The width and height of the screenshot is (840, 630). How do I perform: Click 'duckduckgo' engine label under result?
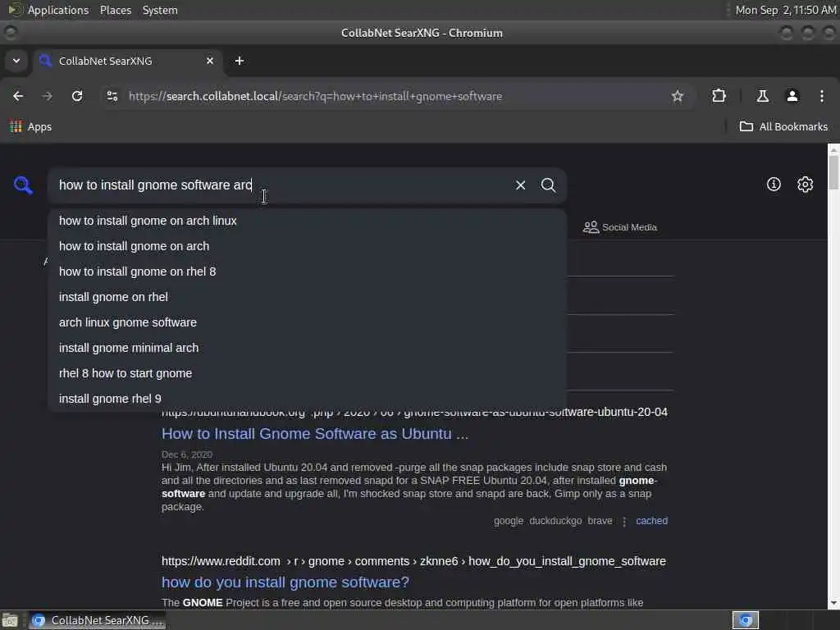[x=555, y=521]
